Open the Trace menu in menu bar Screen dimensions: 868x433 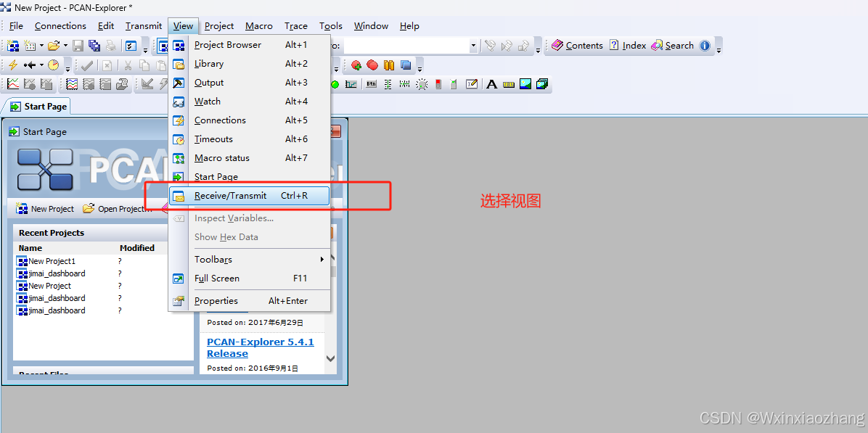pos(295,26)
